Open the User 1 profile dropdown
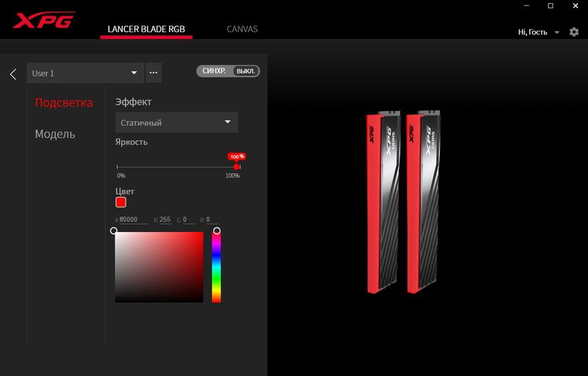Screen dimensions: 588x376 tap(86, 73)
